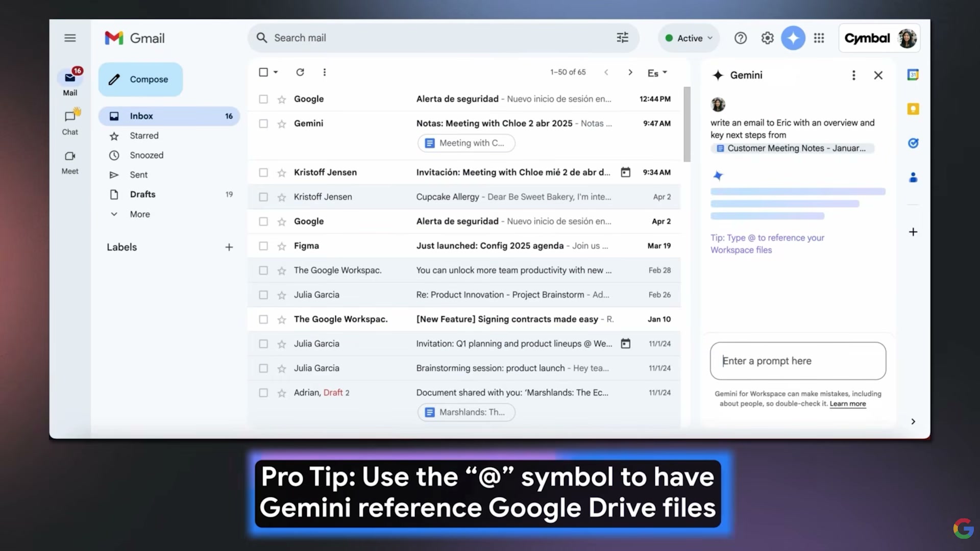
Task: Open the Cupcake Allergy email
Action: [x=464, y=197]
